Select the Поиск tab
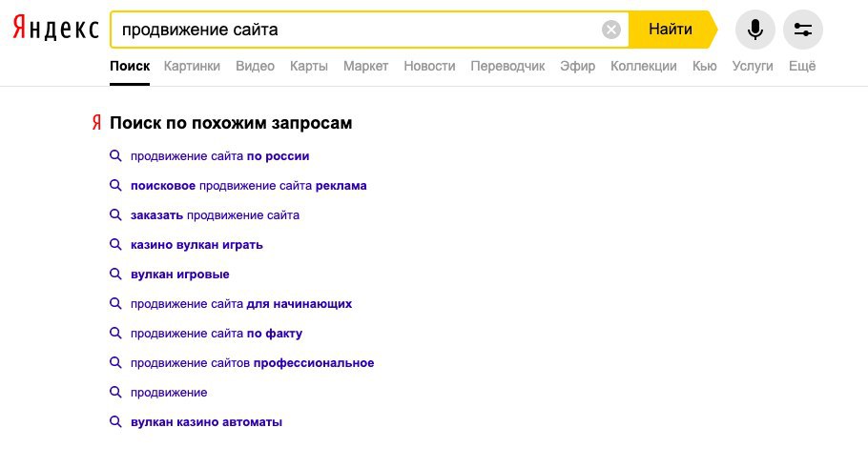The height and width of the screenshot is (468, 868). click(130, 67)
